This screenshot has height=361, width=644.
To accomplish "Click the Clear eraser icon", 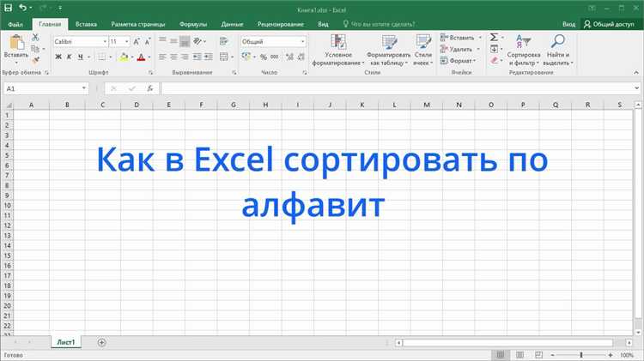I will click(494, 60).
